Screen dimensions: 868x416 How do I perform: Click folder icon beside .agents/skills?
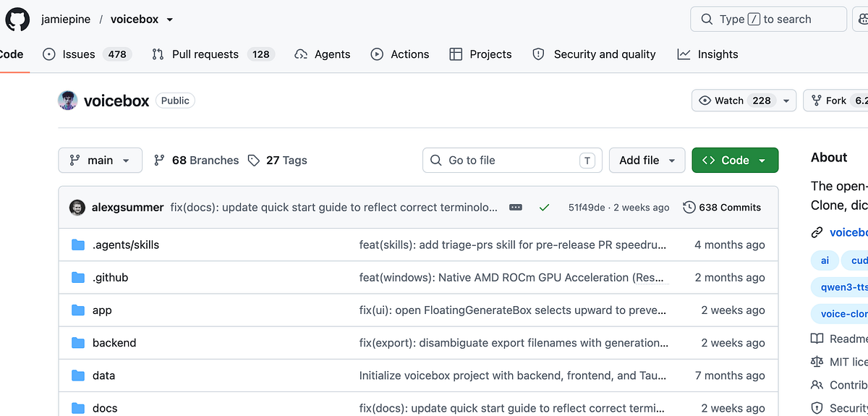[78, 245]
